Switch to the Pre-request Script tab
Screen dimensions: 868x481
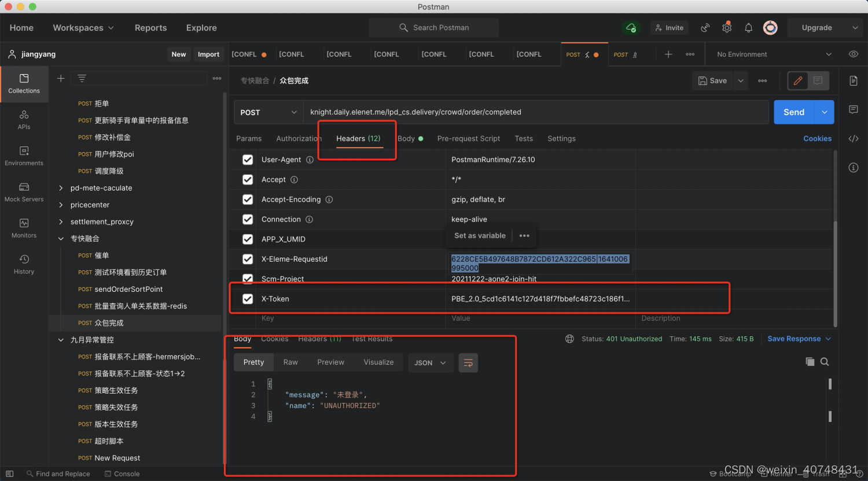click(x=469, y=138)
